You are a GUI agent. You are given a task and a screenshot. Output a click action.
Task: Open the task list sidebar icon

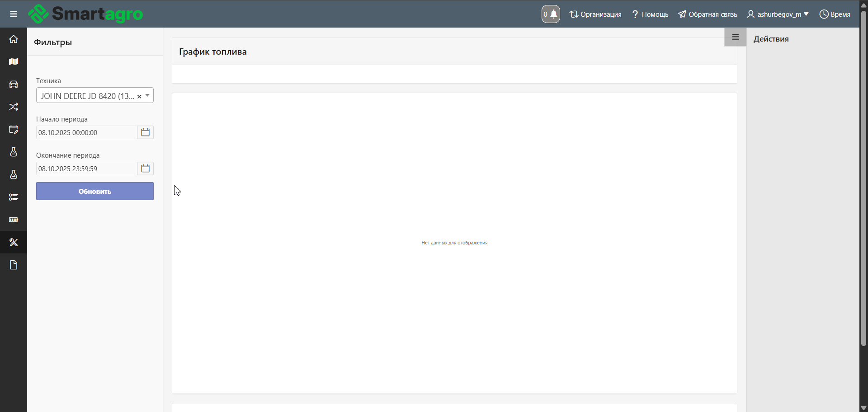(x=14, y=197)
